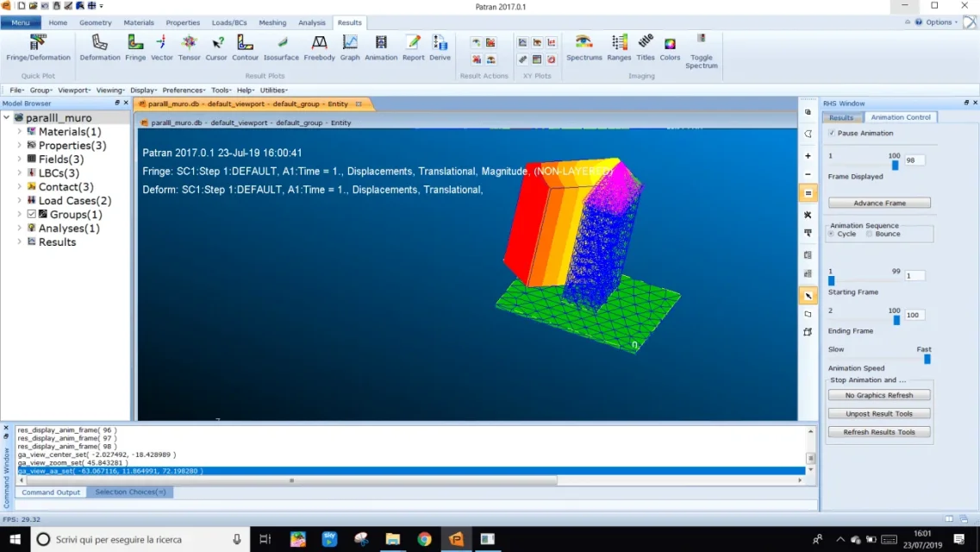
Task: Select the Fringe plot tool
Action: [135, 47]
